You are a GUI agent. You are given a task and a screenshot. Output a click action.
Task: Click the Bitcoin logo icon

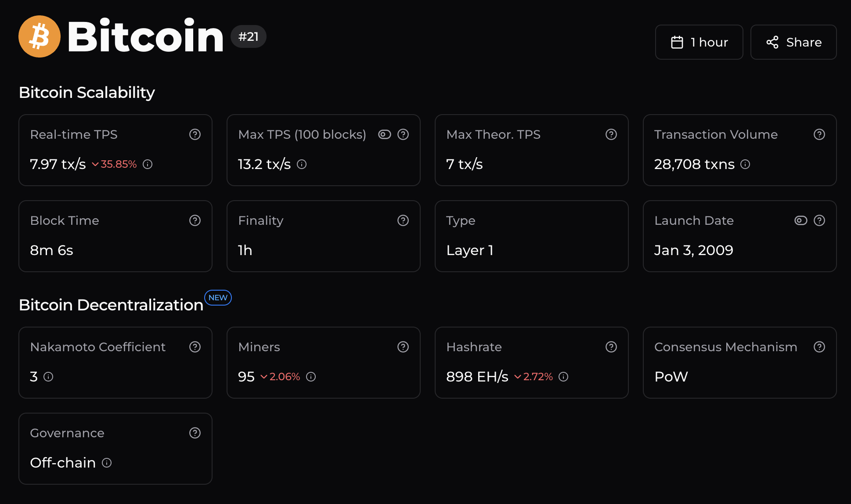pos(40,36)
